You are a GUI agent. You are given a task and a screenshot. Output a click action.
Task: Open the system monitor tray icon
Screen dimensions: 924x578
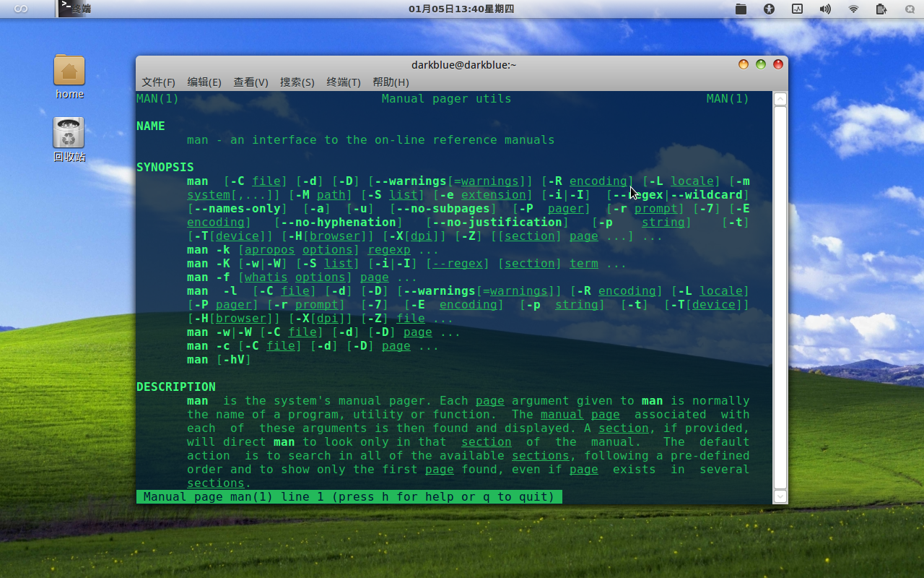click(797, 9)
